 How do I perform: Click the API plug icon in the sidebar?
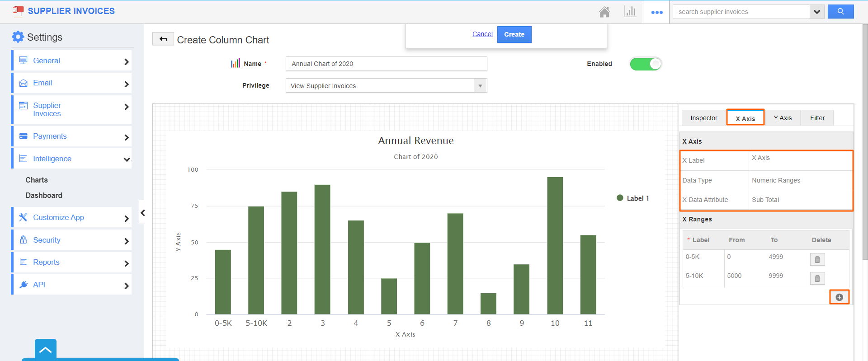pos(23,285)
